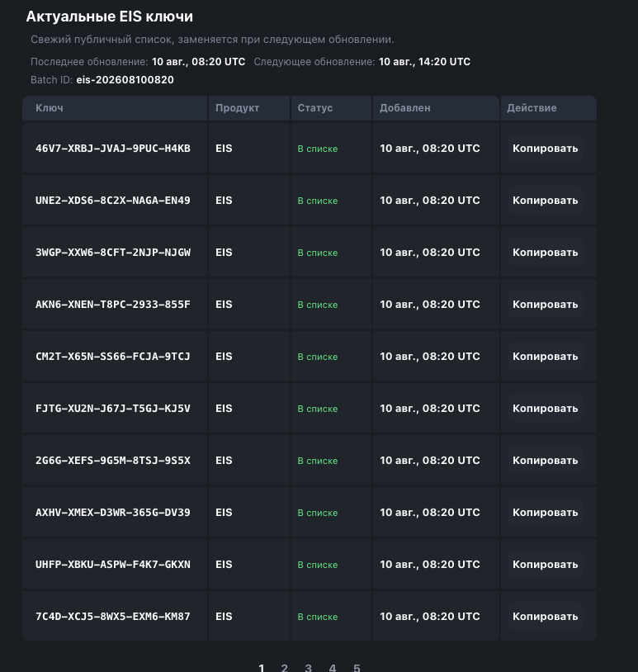Go to page 5 of keys
Image resolution: width=638 pixels, height=672 pixels.
(x=357, y=668)
